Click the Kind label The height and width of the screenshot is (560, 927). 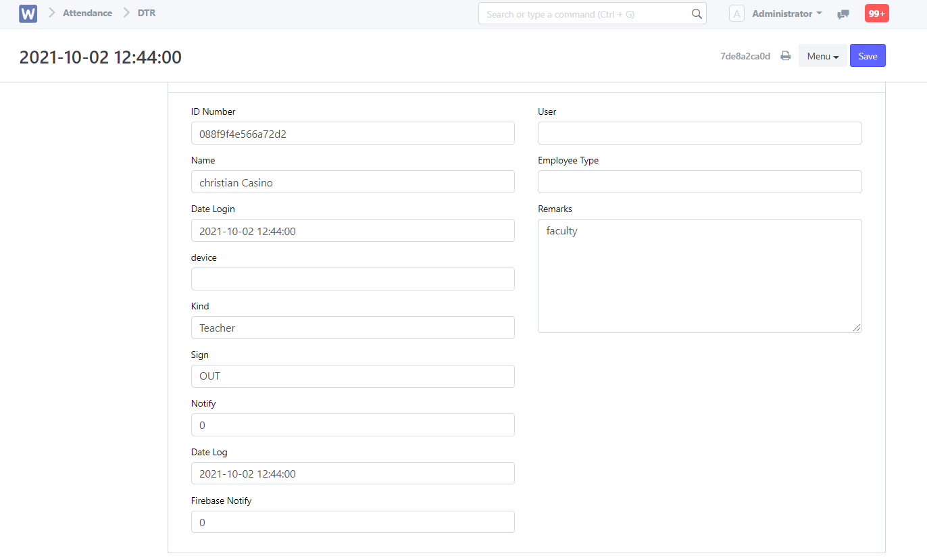200,306
